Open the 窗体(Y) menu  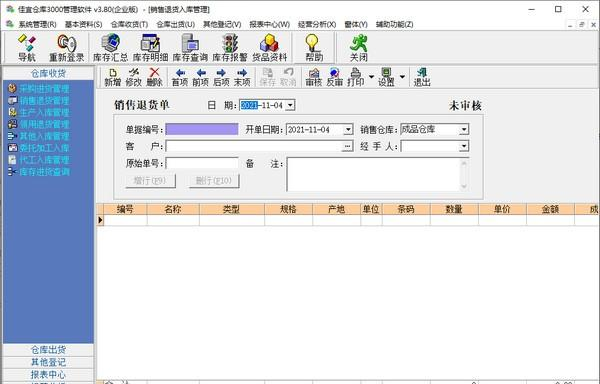[x=356, y=24]
